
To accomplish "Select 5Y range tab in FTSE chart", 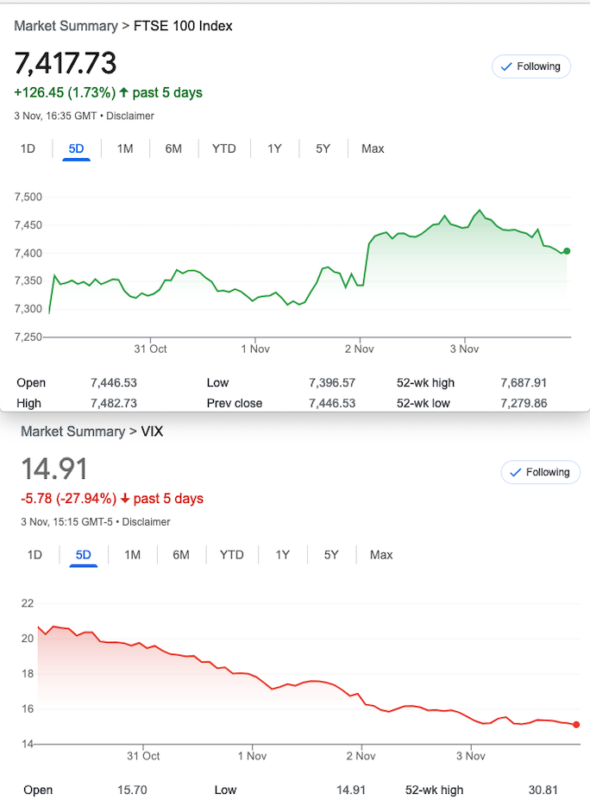I will [x=323, y=149].
